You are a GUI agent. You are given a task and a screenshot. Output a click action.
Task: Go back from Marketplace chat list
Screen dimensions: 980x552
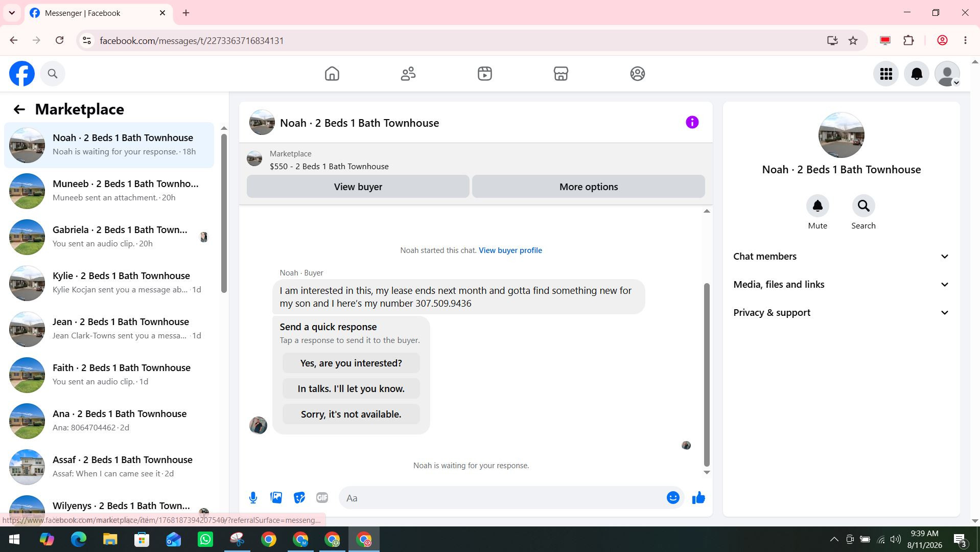click(x=19, y=109)
